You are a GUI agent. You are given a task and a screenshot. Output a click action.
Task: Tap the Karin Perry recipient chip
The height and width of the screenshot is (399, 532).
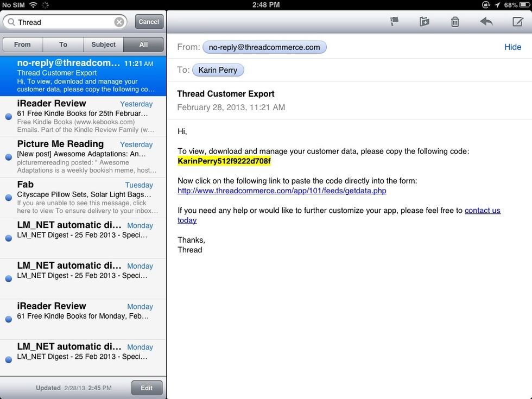point(218,70)
